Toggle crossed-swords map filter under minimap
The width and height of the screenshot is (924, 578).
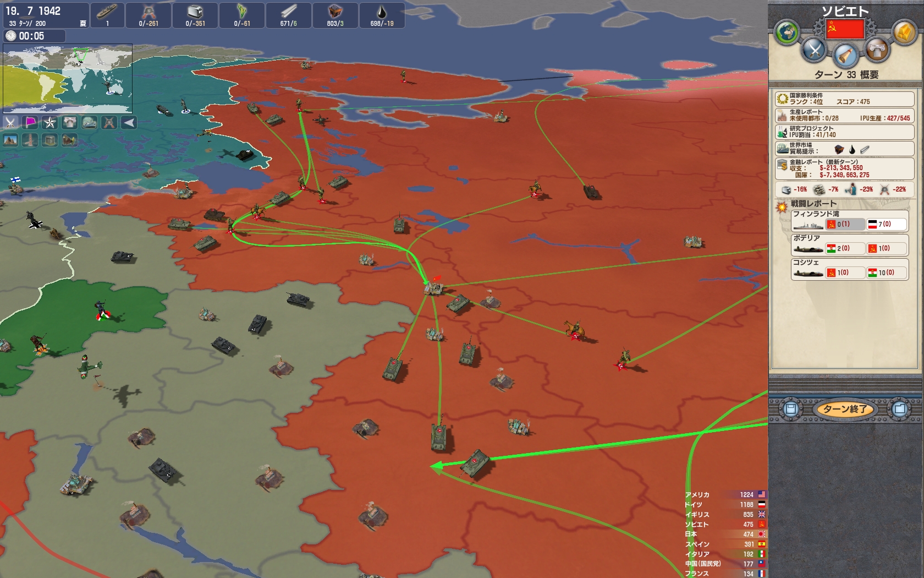(10, 122)
